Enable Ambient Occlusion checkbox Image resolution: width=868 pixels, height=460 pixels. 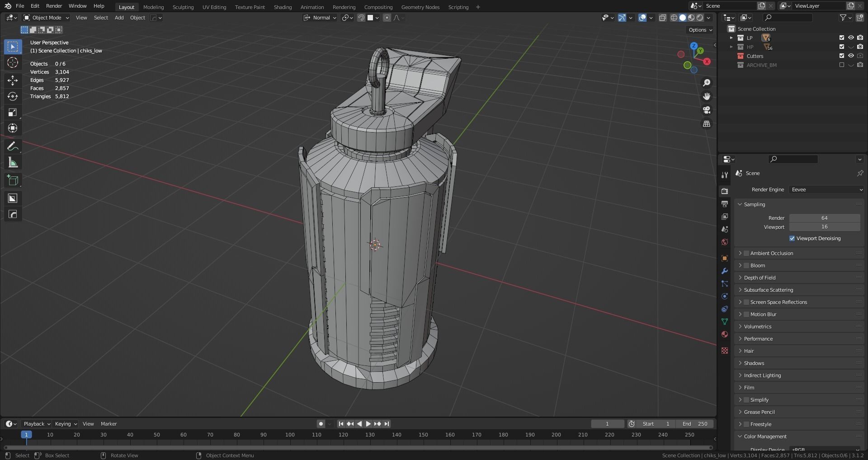pyautogui.click(x=746, y=253)
